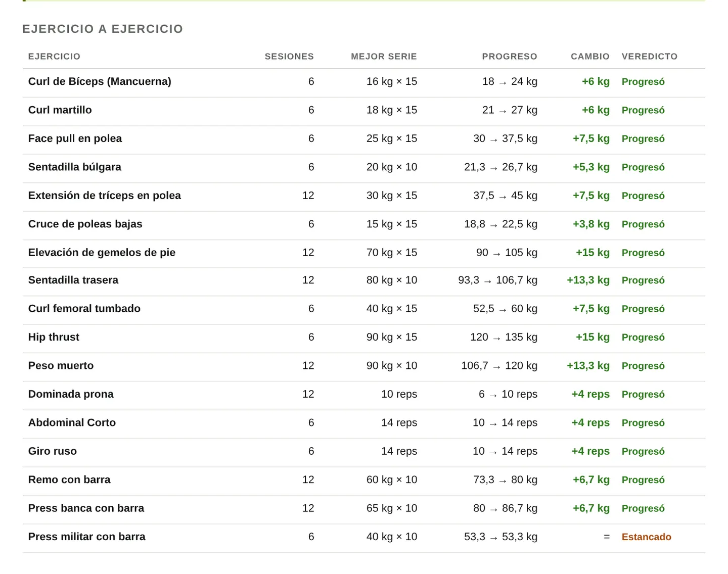Select the "Curl femoral tumbado" exercise name
Image resolution: width=728 pixels, height=574 pixels.
click(x=84, y=309)
